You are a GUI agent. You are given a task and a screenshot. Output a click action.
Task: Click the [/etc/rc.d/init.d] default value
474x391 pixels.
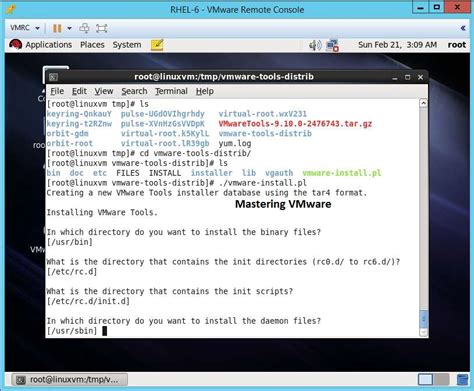[88, 301]
